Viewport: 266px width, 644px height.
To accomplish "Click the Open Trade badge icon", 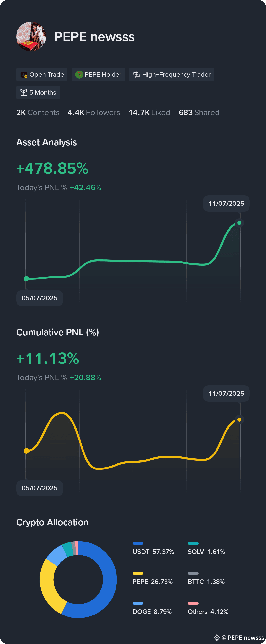I will pos(24,74).
